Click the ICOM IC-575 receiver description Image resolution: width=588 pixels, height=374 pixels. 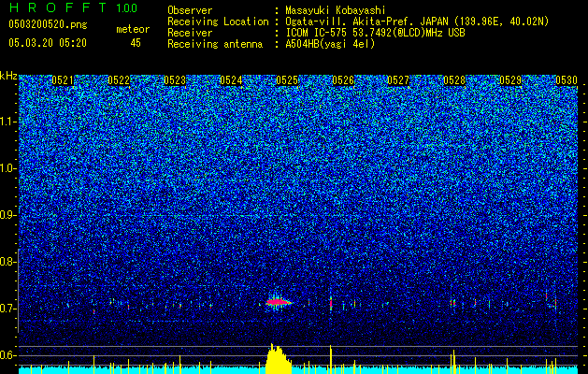pyautogui.click(x=375, y=33)
